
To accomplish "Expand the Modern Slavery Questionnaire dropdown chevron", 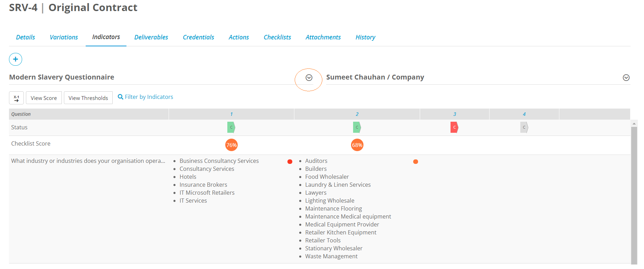I will click(x=309, y=78).
